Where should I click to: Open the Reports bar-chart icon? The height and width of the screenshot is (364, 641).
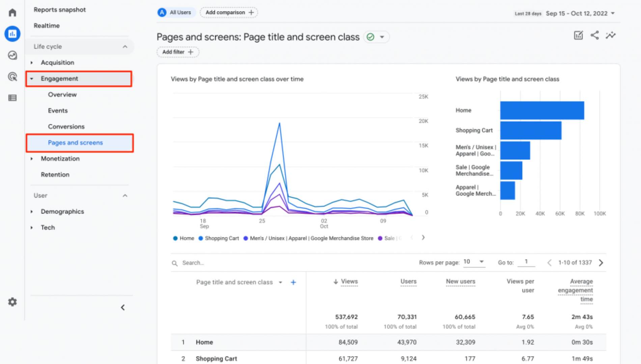[x=12, y=34]
